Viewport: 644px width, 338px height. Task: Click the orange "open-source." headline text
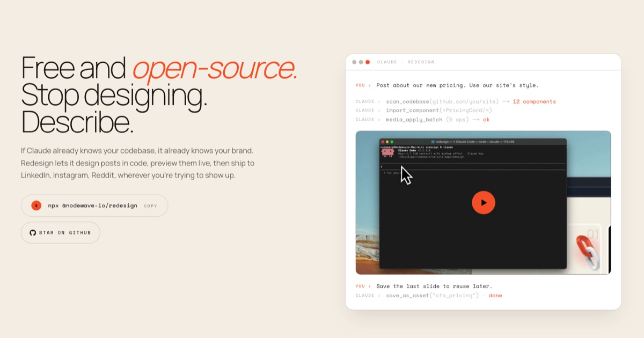click(215, 68)
